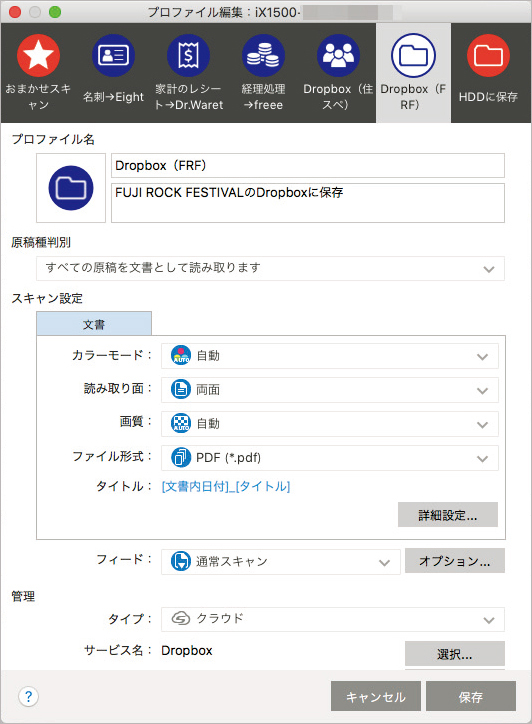Select the 名刺→Eight business card profile icon

click(x=114, y=55)
